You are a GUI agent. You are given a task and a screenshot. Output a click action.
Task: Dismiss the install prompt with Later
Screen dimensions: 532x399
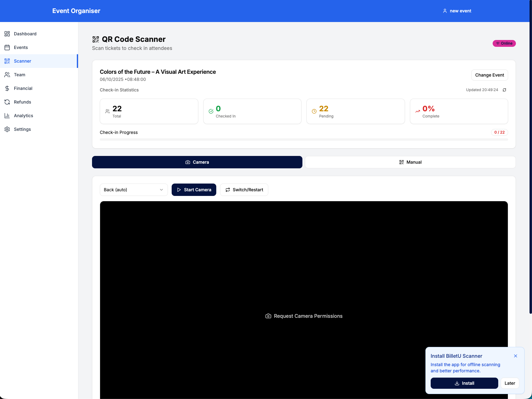click(x=510, y=383)
